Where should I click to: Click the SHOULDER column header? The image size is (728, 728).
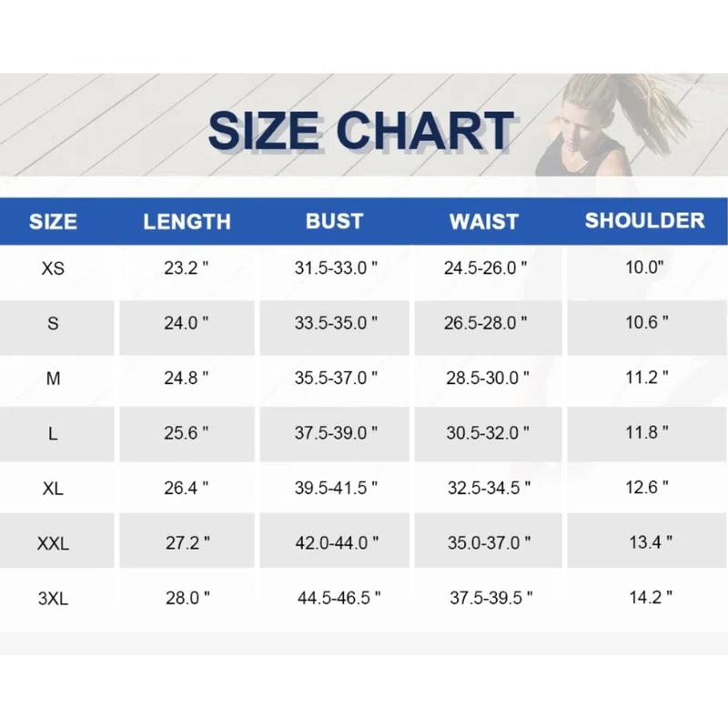[644, 220]
